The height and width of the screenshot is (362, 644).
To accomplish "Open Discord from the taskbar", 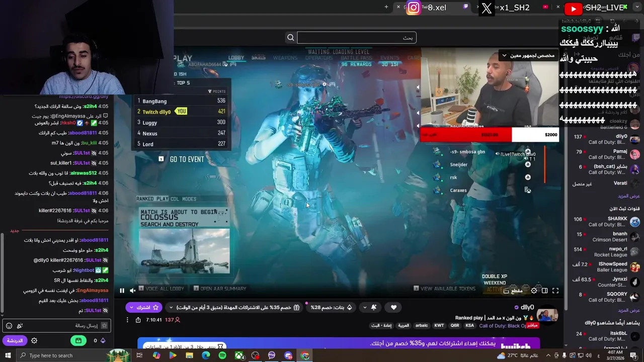I will pyautogui.click(x=288, y=355).
